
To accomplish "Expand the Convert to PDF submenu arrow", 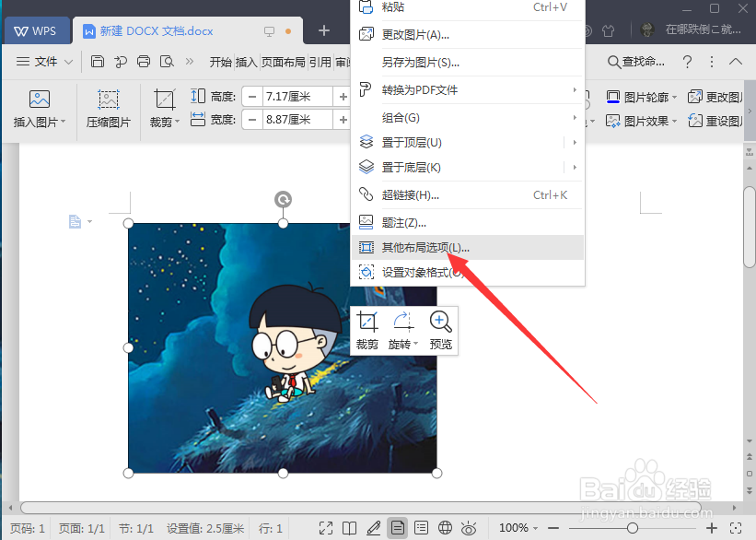I will [x=575, y=89].
